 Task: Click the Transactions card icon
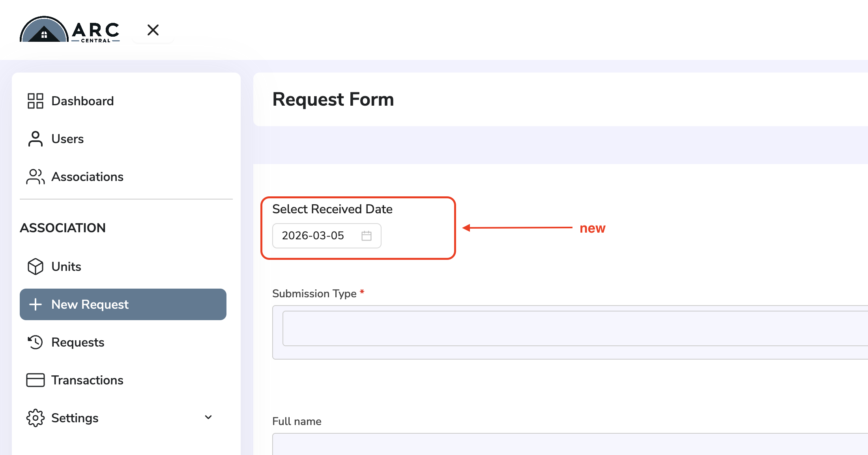(35, 380)
